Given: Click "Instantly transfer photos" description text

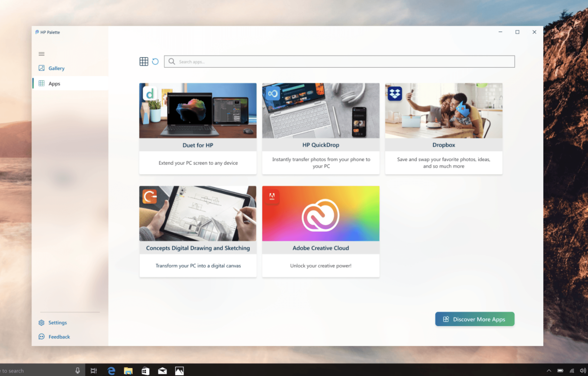Looking at the screenshot, I should 321,163.
